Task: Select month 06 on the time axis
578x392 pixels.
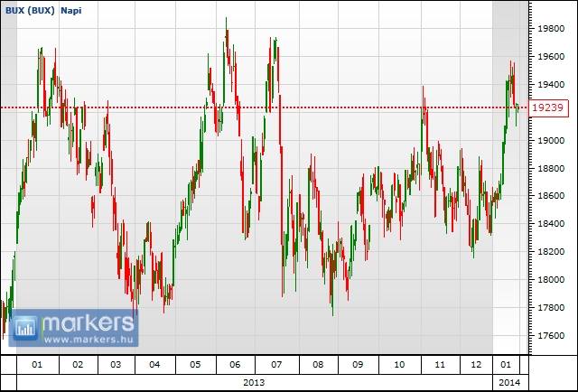Action: tap(235, 365)
